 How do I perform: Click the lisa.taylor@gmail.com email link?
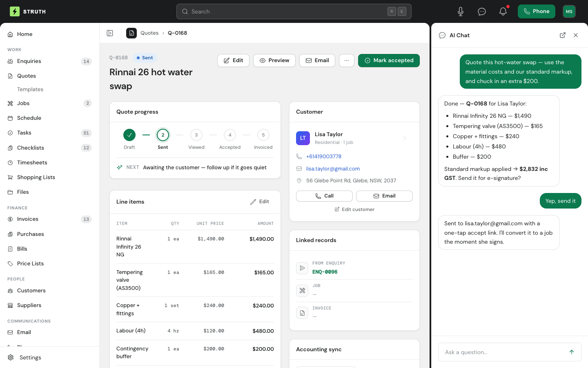(x=333, y=169)
